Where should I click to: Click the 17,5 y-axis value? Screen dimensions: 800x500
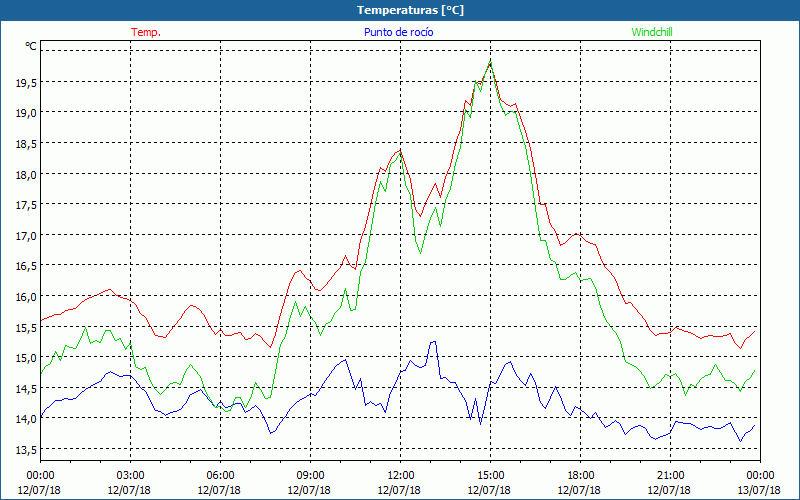[x=27, y=207]
